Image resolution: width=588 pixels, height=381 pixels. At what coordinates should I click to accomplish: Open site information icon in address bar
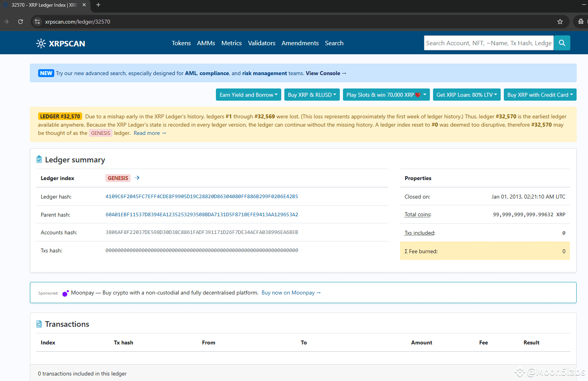[37, 22]
